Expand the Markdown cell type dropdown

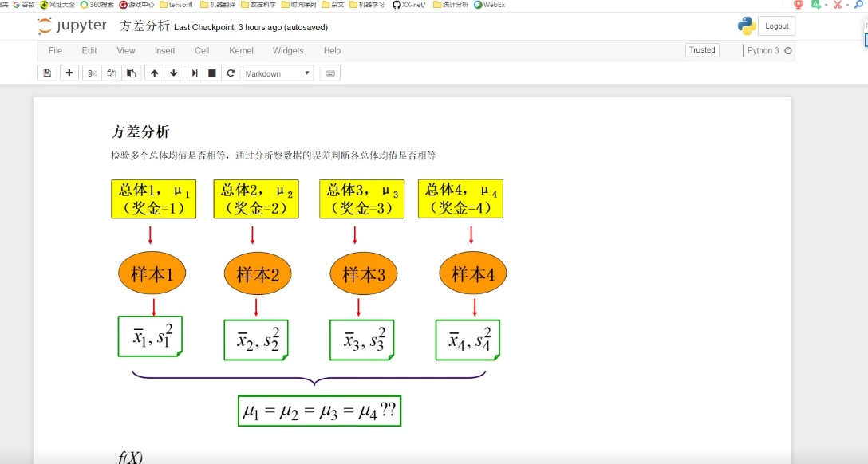coord(278,73)
